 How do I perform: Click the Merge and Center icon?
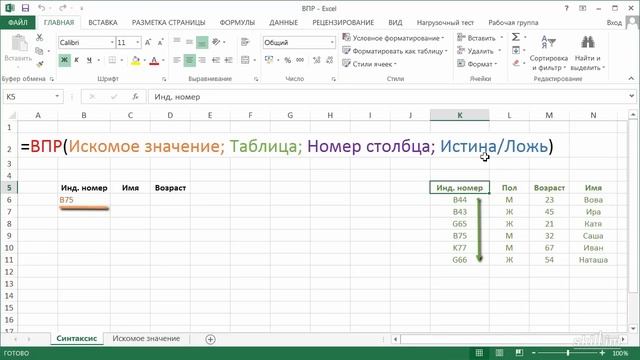pos(245,60)
